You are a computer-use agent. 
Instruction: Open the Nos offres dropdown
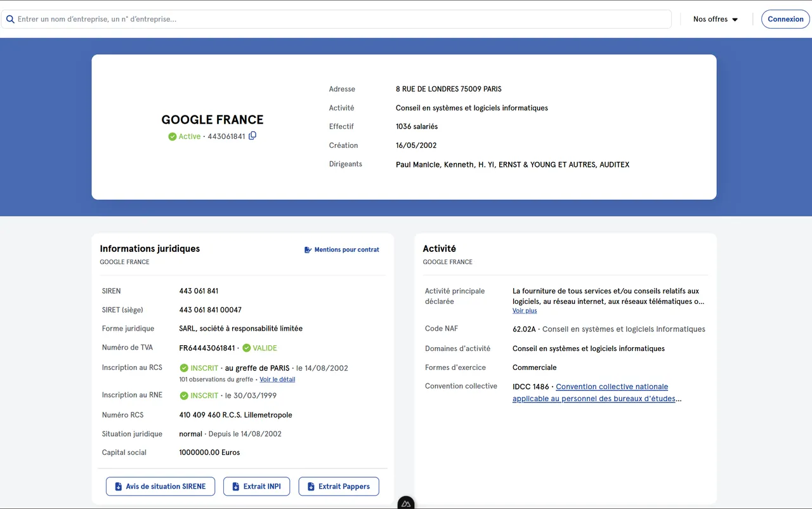click(x=716, y=19)
